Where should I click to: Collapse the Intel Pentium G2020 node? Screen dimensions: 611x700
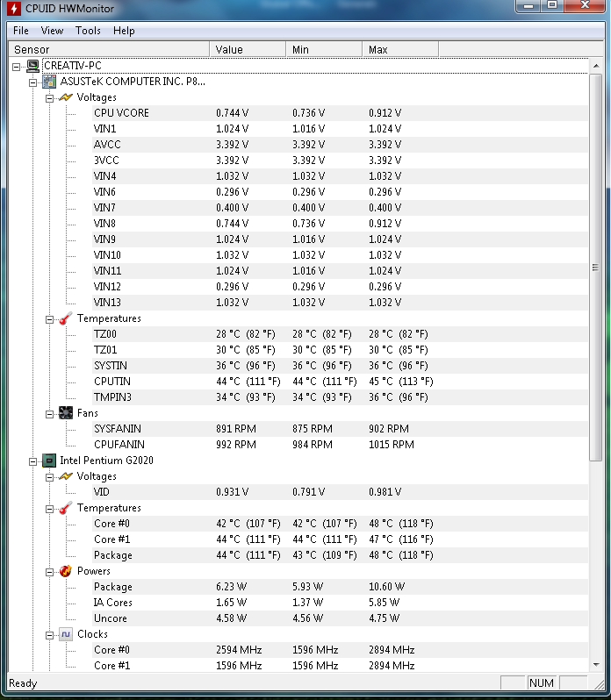33,461
